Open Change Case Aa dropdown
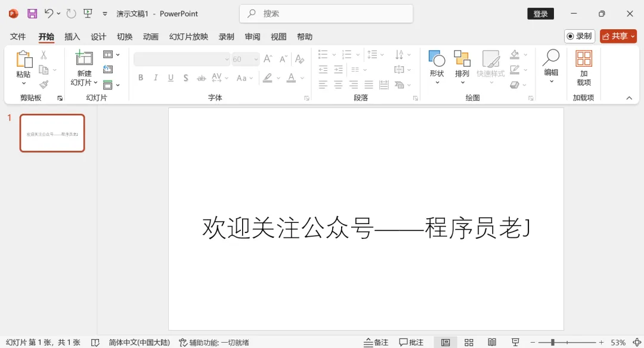644x348 pixels. [245, 77]
